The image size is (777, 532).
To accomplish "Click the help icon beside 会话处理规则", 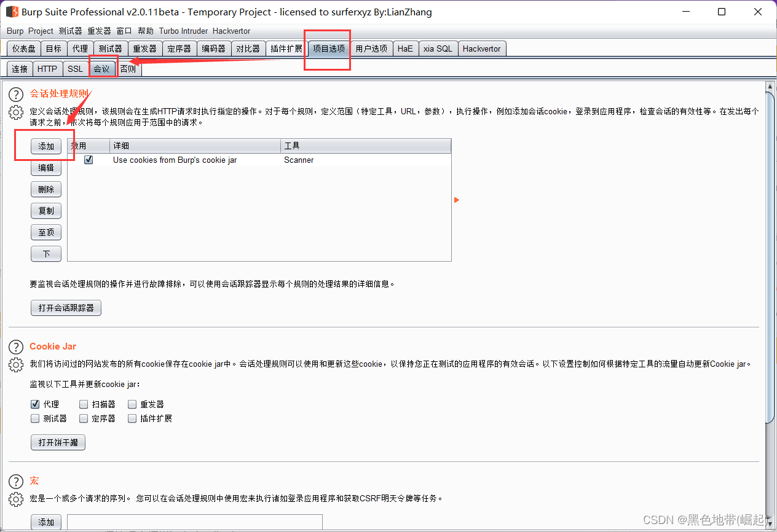I will pos(15,94).
